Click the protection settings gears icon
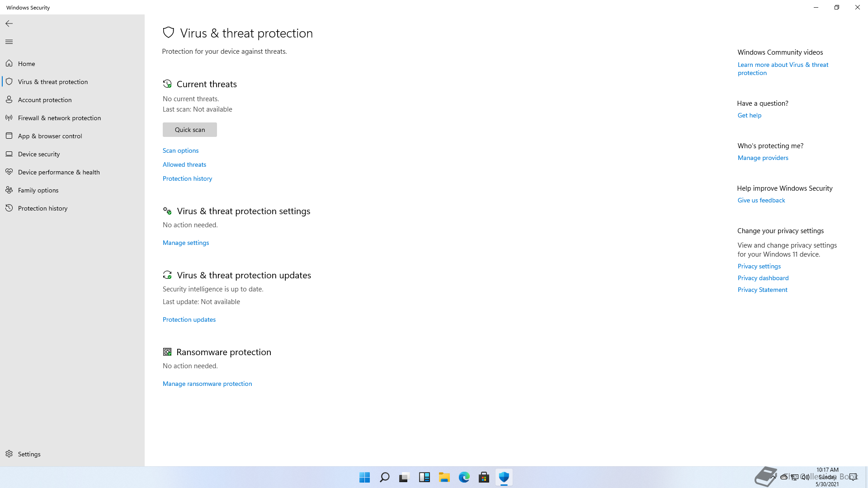This screenshot has height=488, width=868. click(167, 211)
